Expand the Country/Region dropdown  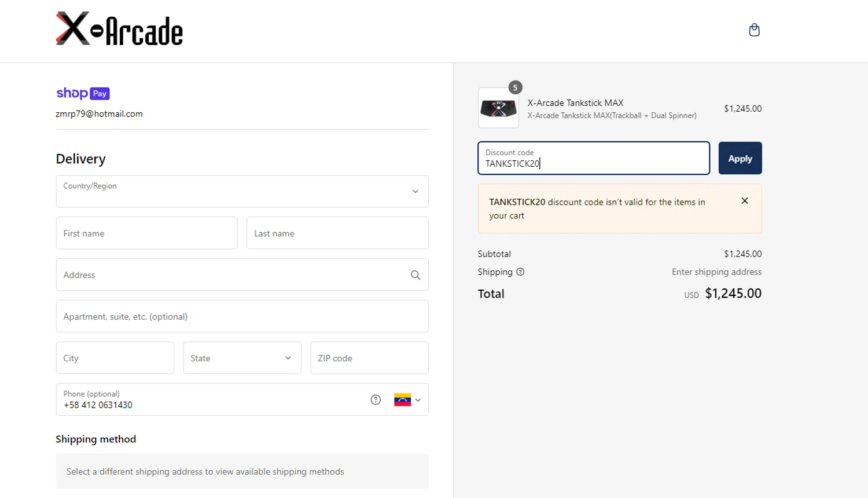point(242,192)
